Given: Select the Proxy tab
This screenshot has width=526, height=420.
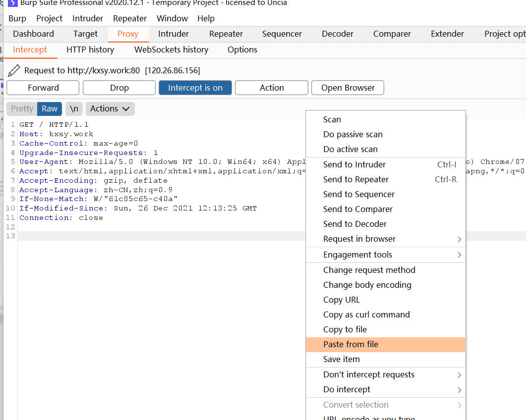Looking at the screenshot, I should (x=128, y=34).
